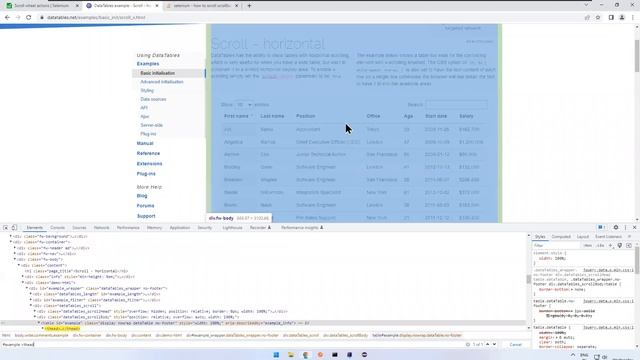Switch to the Network tab in DevTools
The width and height of the screenshot is (640, 360).
click(x=101, y=228)
